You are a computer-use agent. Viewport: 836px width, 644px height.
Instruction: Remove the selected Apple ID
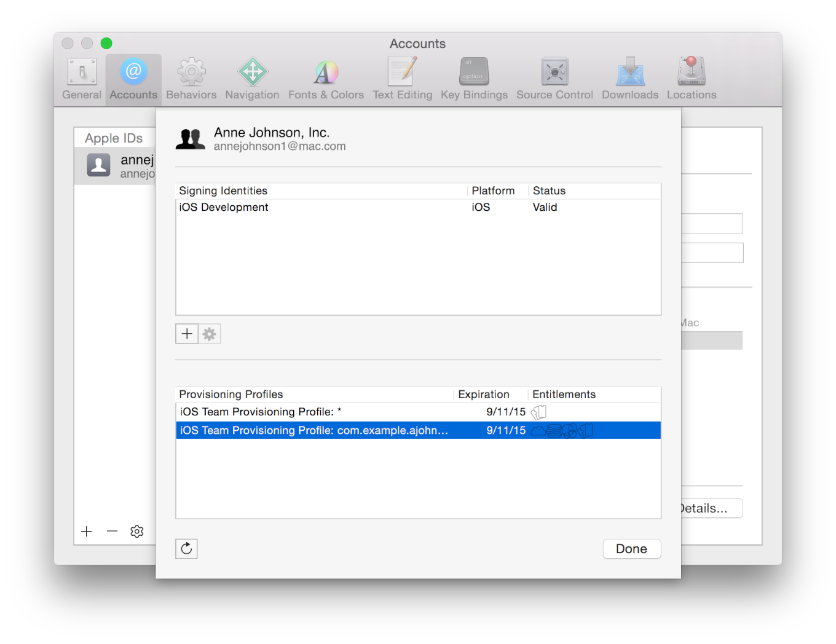[111, 531]
